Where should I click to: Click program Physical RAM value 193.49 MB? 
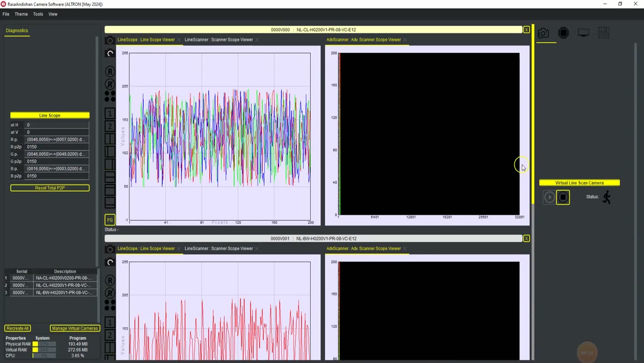click(x=78, y=344)
